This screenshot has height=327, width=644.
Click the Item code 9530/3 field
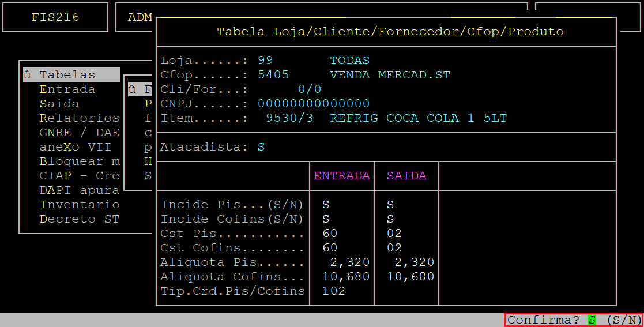pos(289,118)
